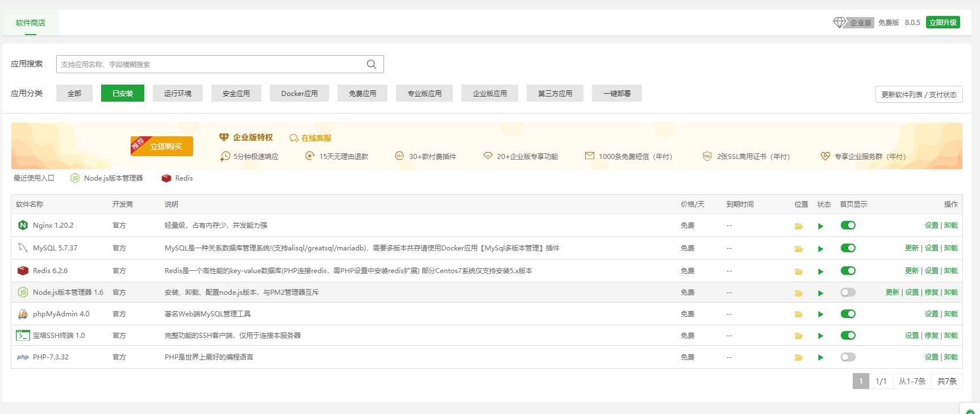Click the 立即升级 button
The height and width of the screenshot is (414, 980).
tap(943, 23)
